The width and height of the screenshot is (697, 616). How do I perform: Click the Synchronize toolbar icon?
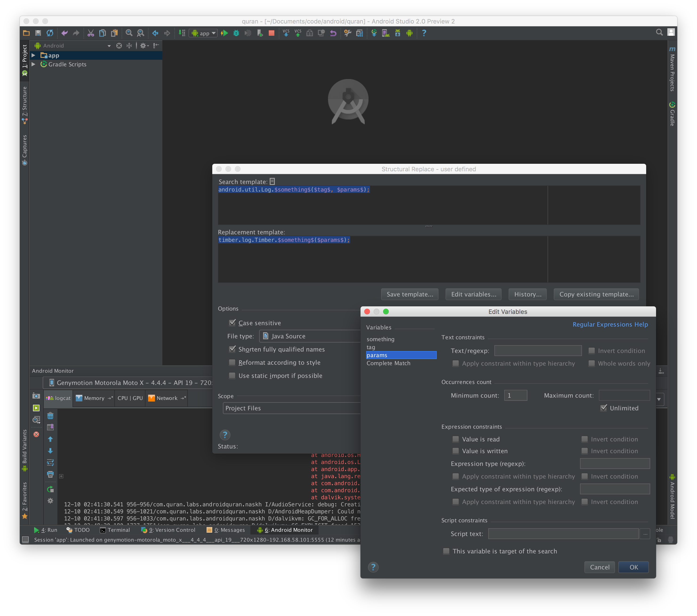[50, 33]
